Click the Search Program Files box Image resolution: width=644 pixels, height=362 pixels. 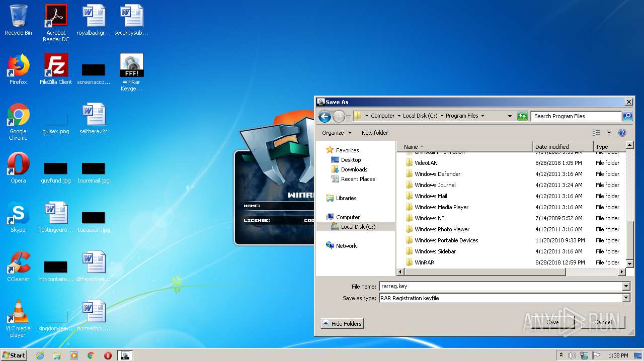coord(576,116)
